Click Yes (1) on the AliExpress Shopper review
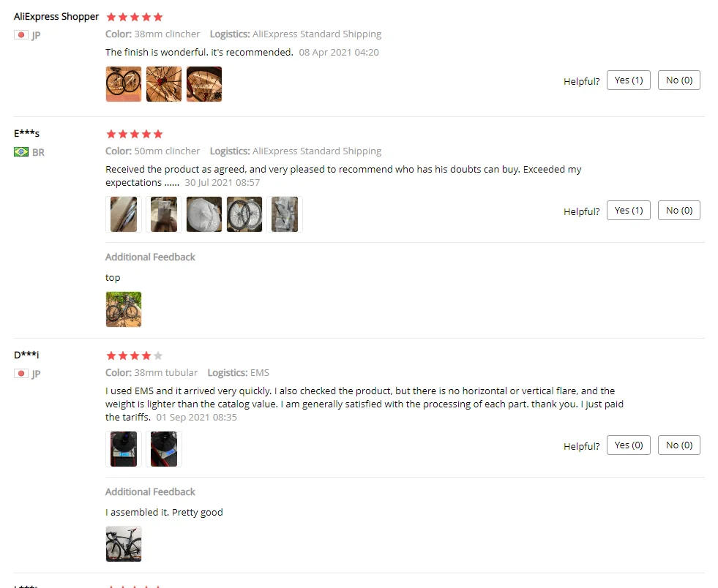Image resolution: width=718 pixels, height=588 pixels. pos(628,80)
